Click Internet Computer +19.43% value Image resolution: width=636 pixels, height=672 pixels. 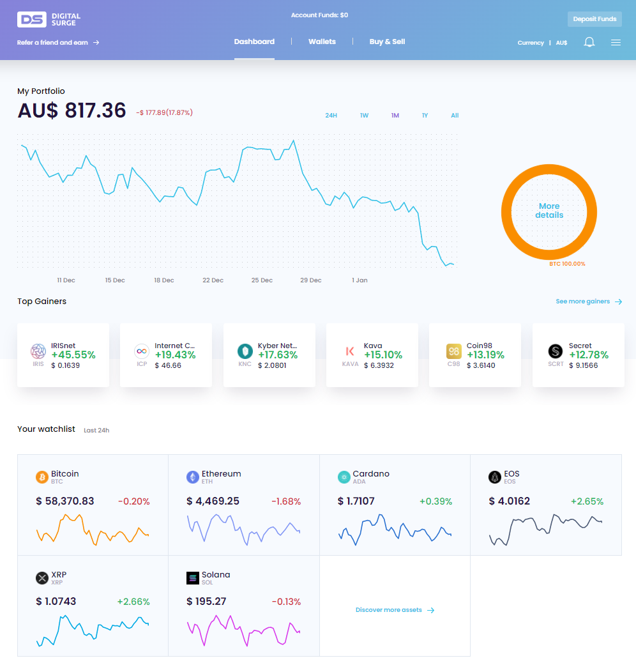point(175,355)
